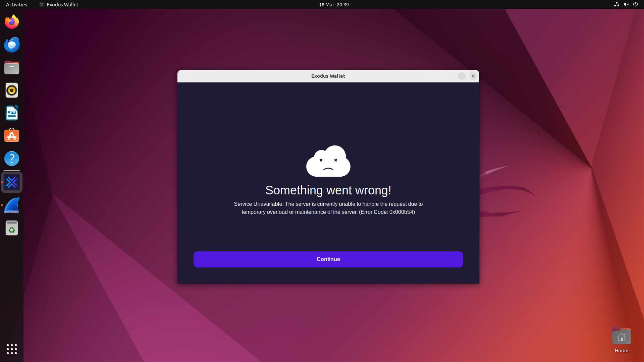Open the clock and calendar panel
The width and height of the screenshot is (644, 362).
point(334,4)
